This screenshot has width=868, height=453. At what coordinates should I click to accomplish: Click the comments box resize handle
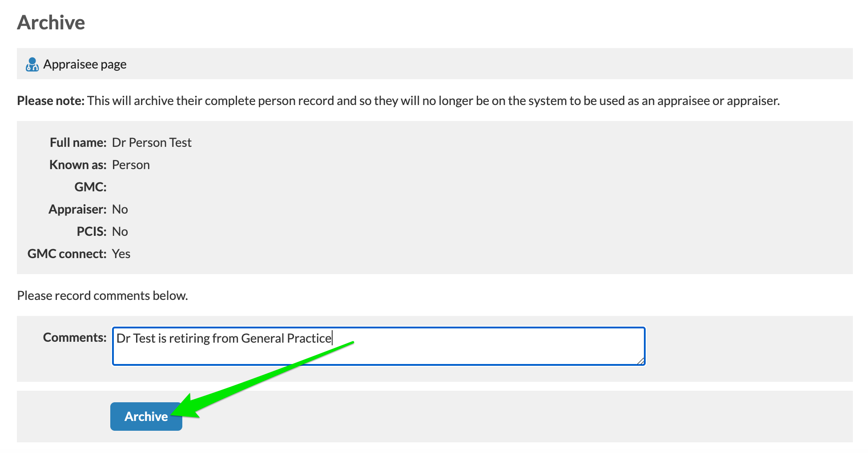640,361
